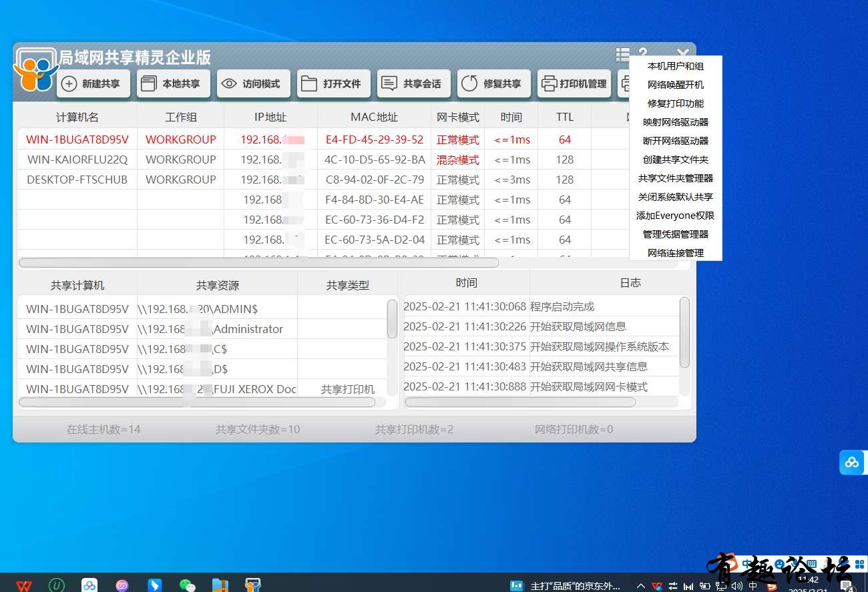Click the 共享计算机 column header
The height and width of the screenshot is (592, 868).
click(x=77, y=285)
